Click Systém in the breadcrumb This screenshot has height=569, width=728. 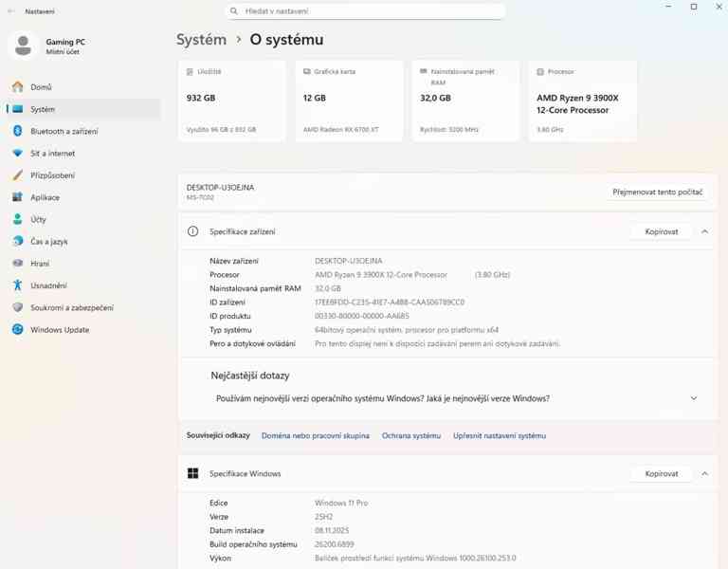(201, 40)
